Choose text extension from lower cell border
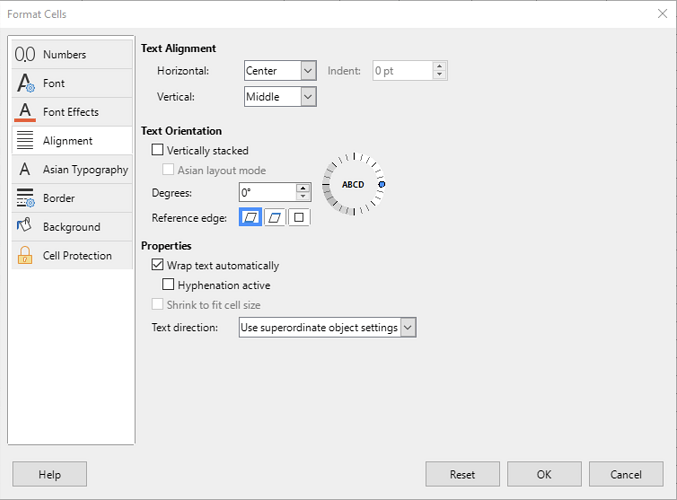Screen dimensions: 677x500 (x=250, y=217)
